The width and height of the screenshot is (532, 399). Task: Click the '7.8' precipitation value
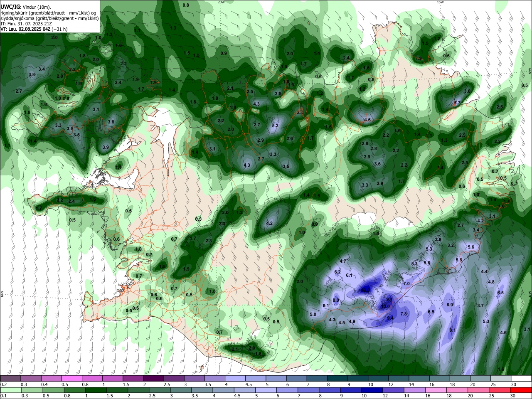[x=403, y=314]
